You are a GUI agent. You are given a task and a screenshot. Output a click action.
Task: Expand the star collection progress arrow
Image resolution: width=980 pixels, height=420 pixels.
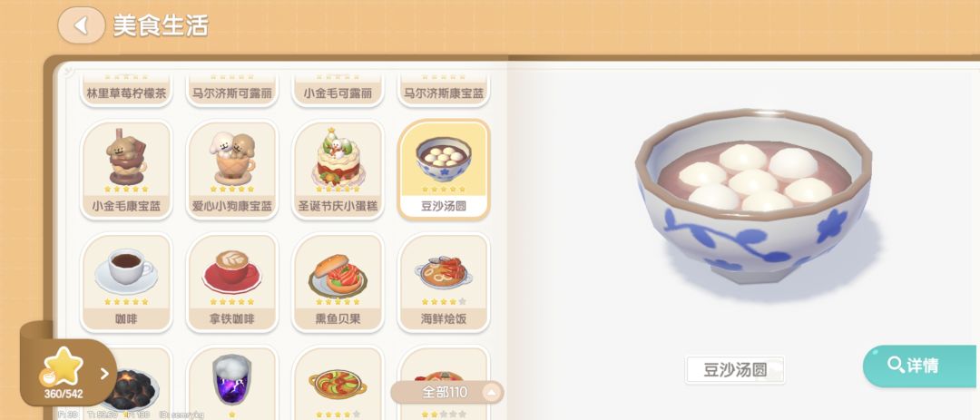[x=104, y=374]
